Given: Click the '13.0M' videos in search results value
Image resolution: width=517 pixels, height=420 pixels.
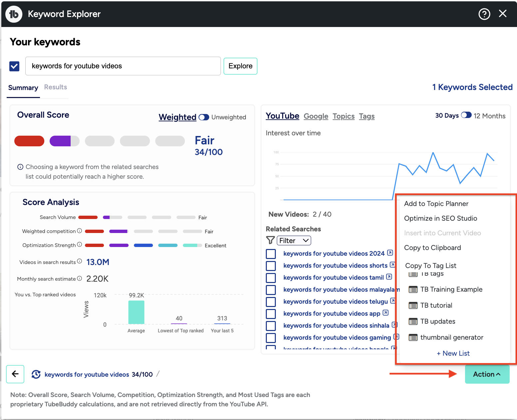Looking at the screenshot, I should point(98,262).
